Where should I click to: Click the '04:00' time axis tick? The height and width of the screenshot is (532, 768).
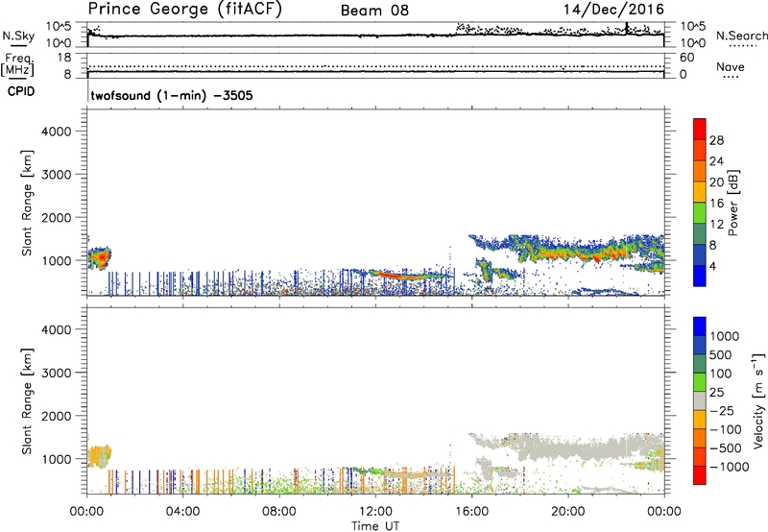coord(183,512)
